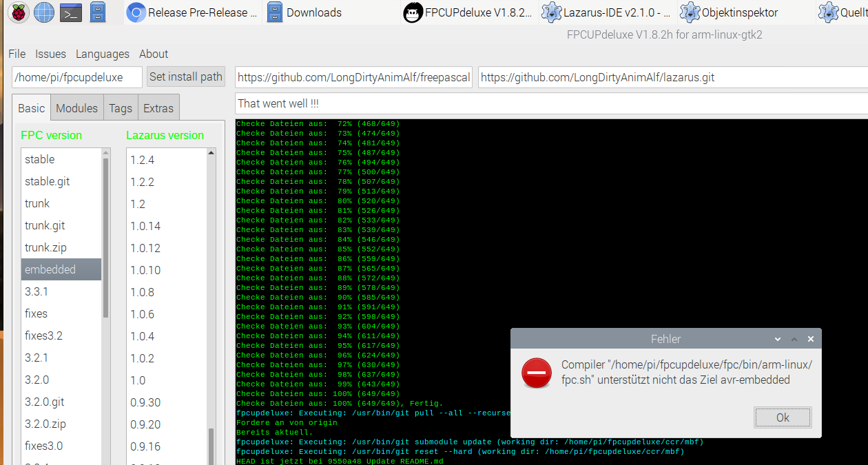The image size is (868, 465).
Task: Click the install path field /home/pi/fpcupdeluxe
Action: tap(77, 77)
